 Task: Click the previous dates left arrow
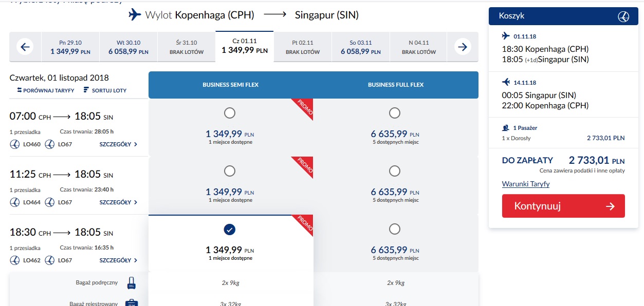click(x=25, y=47)
